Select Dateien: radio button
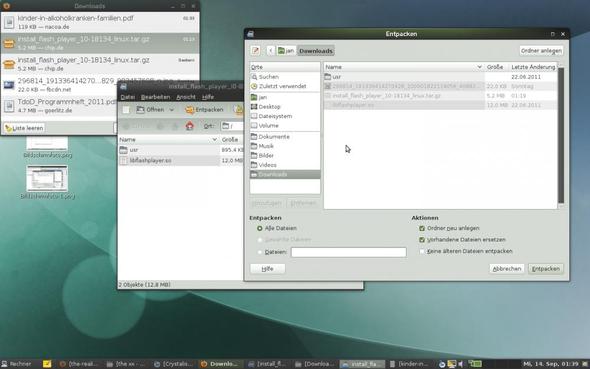This screenshot has height=369, width=590. pyautogui.click(x=260, y=252)
